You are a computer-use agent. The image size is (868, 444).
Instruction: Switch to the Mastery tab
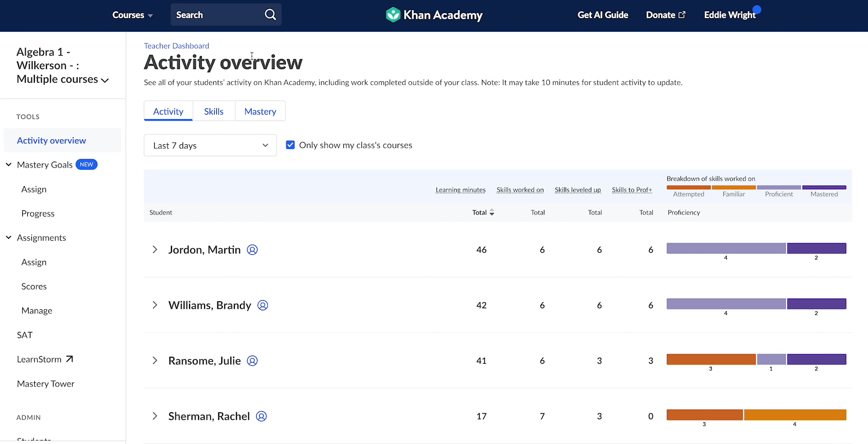coord(260,111)
